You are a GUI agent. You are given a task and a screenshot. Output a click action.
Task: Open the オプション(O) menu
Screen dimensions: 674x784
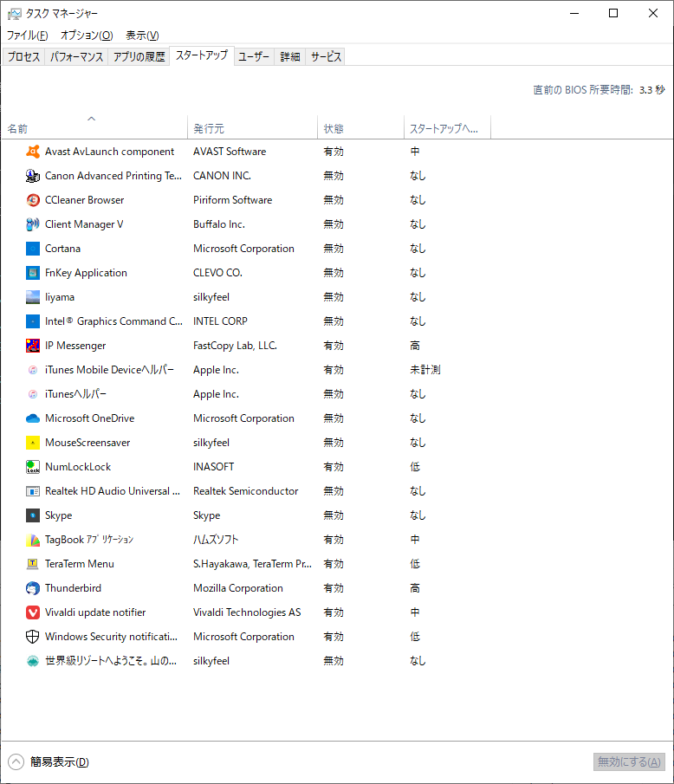[87, 35]
